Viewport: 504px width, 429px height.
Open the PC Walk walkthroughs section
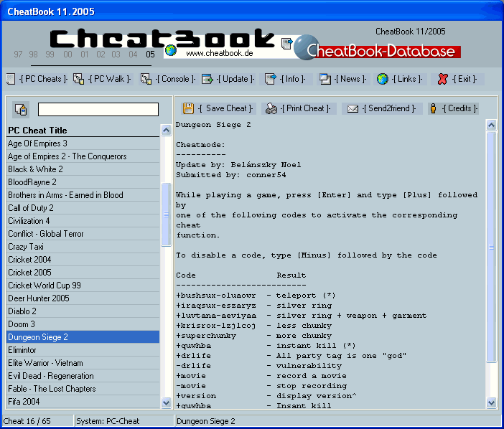(103, 79)
